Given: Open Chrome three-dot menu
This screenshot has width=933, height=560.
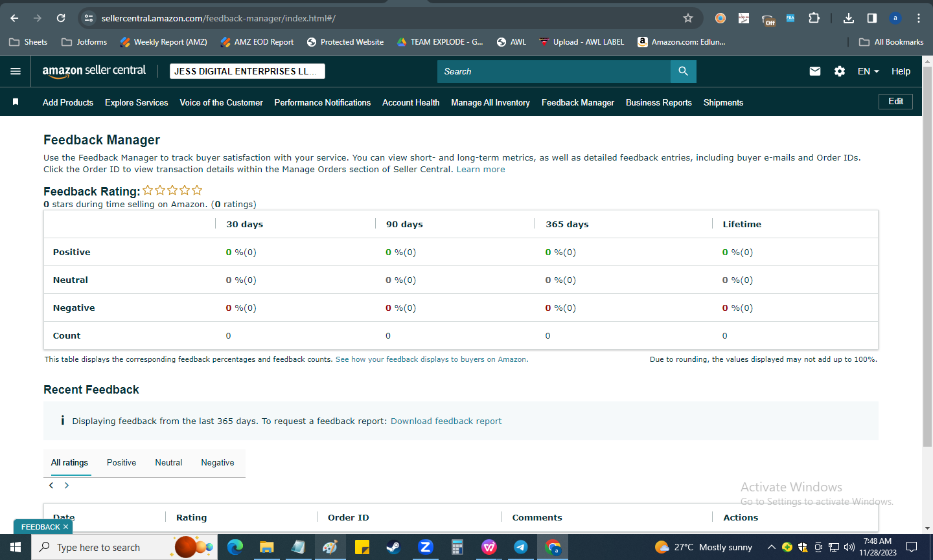Looking at the screenshot, I should [x=919, y=18].
